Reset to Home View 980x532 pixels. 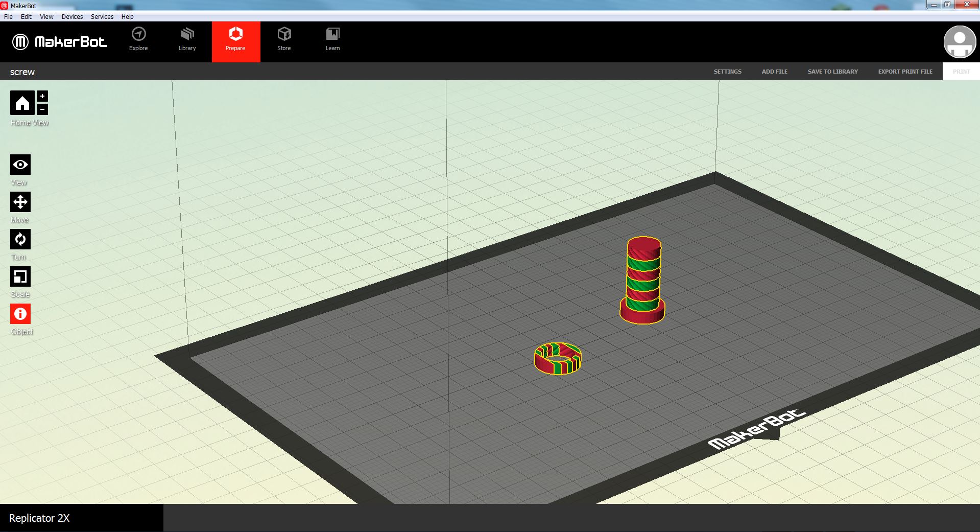tap(22, 103)
